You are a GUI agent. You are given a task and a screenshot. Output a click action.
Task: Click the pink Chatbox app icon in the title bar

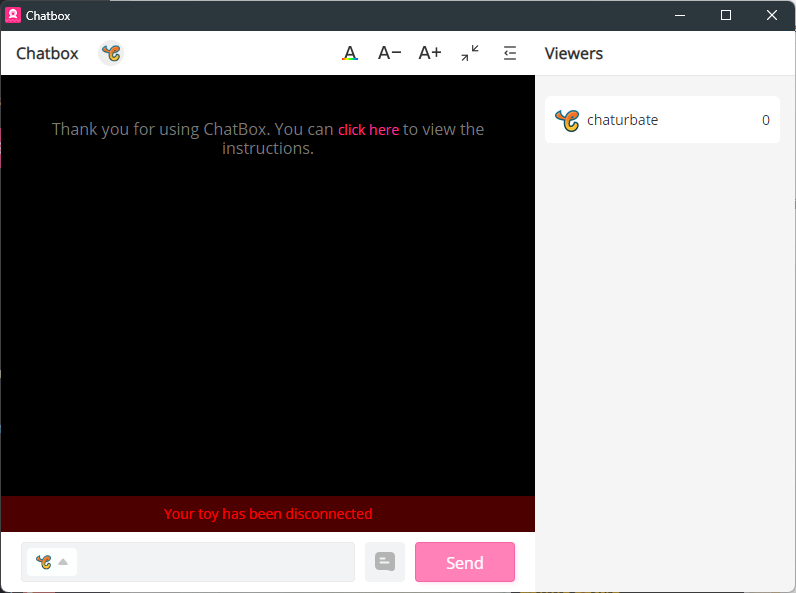tap(13, 15)
